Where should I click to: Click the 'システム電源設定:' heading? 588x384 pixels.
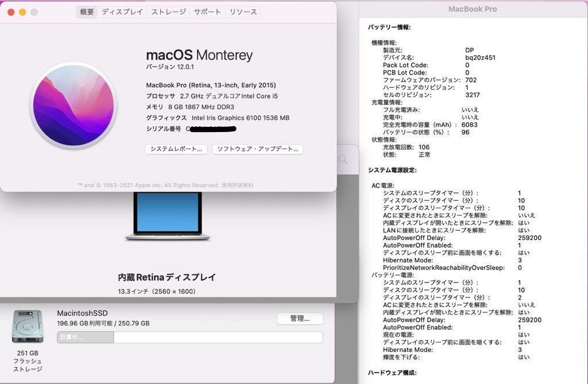392,170
